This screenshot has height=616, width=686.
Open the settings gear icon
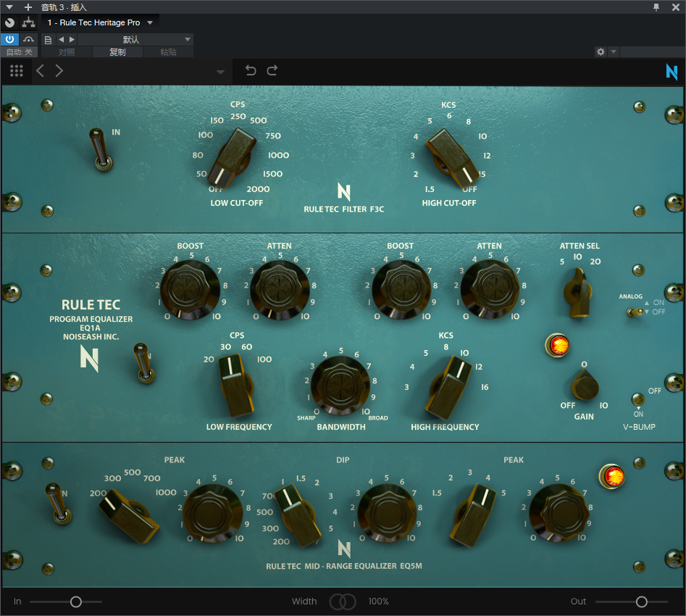[x=601, y=52]
